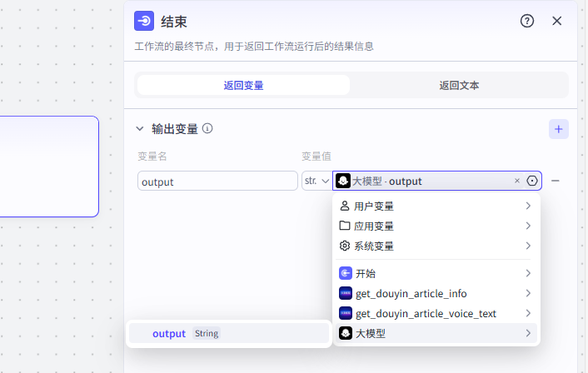Switch to the 返回文本 tab
588x373 pixels.
[459, 86]
